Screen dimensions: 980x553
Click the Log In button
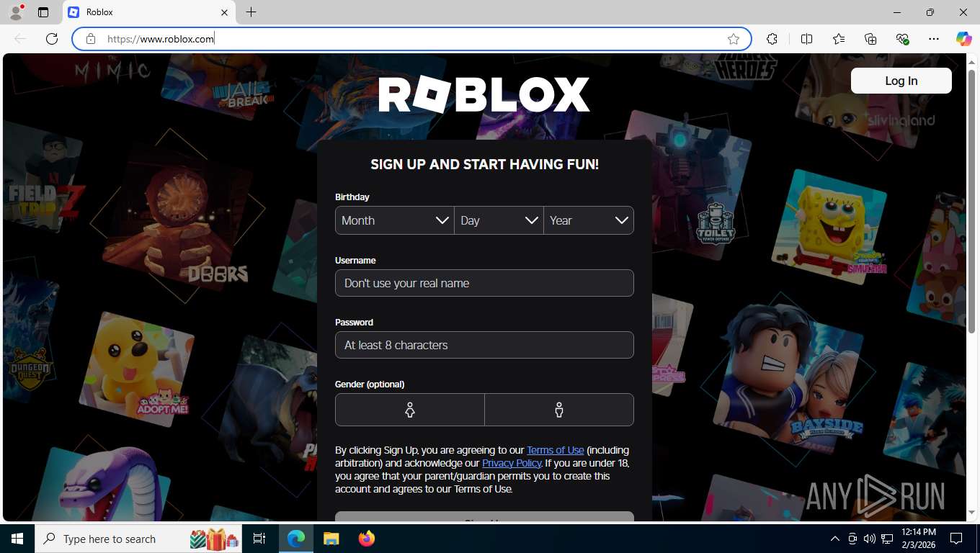coord(901,81)
